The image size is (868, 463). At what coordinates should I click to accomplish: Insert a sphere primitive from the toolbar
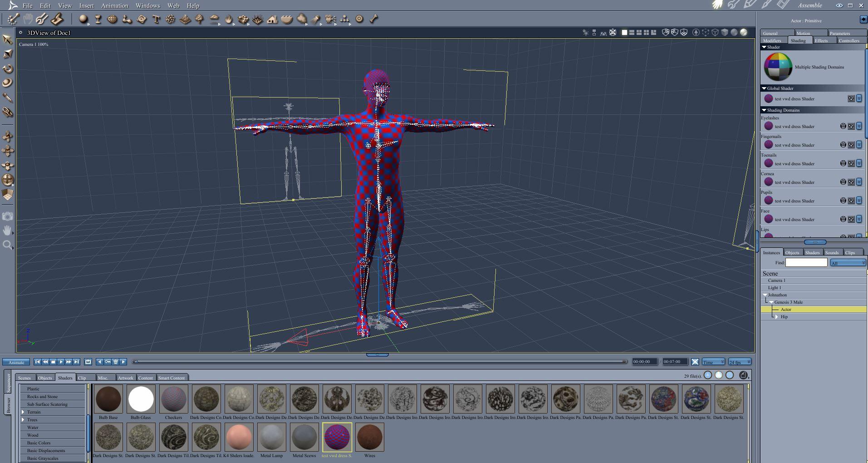click(83, 19)
